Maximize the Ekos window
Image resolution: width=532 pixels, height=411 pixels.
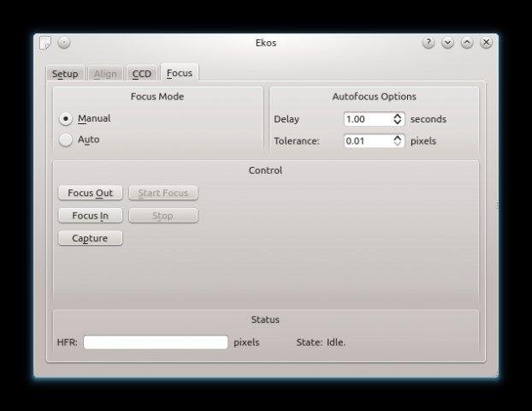pyautogui.click(x=467, y=43)
